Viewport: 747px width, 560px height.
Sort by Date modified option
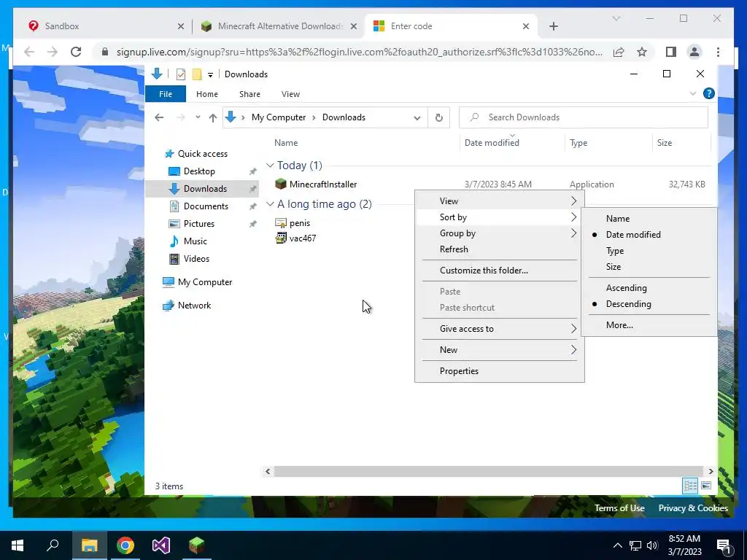[x=649, y=235]
